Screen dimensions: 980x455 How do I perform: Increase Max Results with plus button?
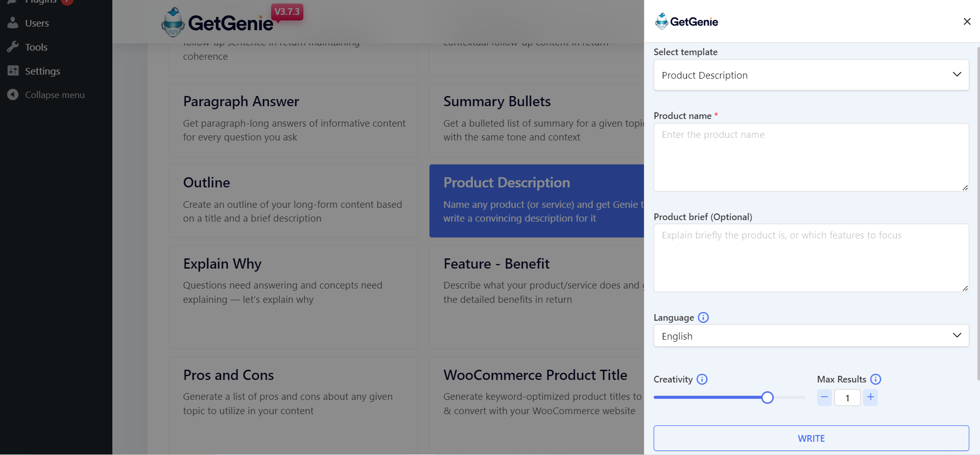point(871,397)
